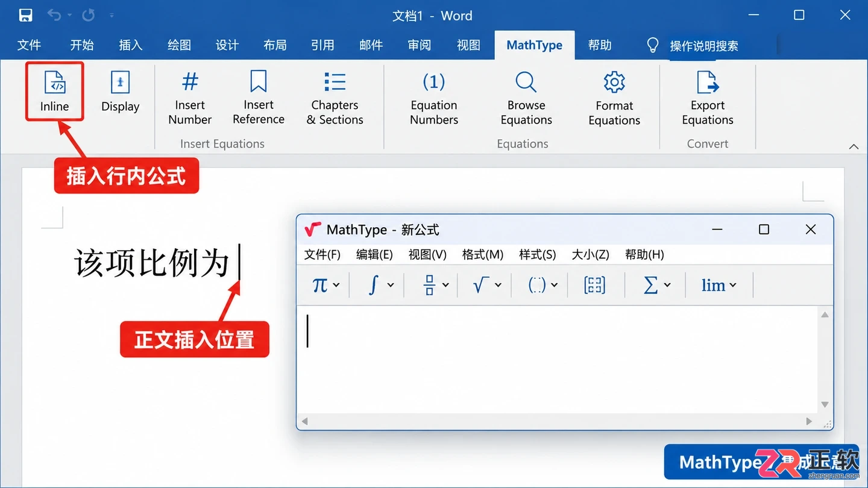Click MathType vertical scrollbar up arrow
The width and height of the screenshot is (868, 488).
point(825,314)
